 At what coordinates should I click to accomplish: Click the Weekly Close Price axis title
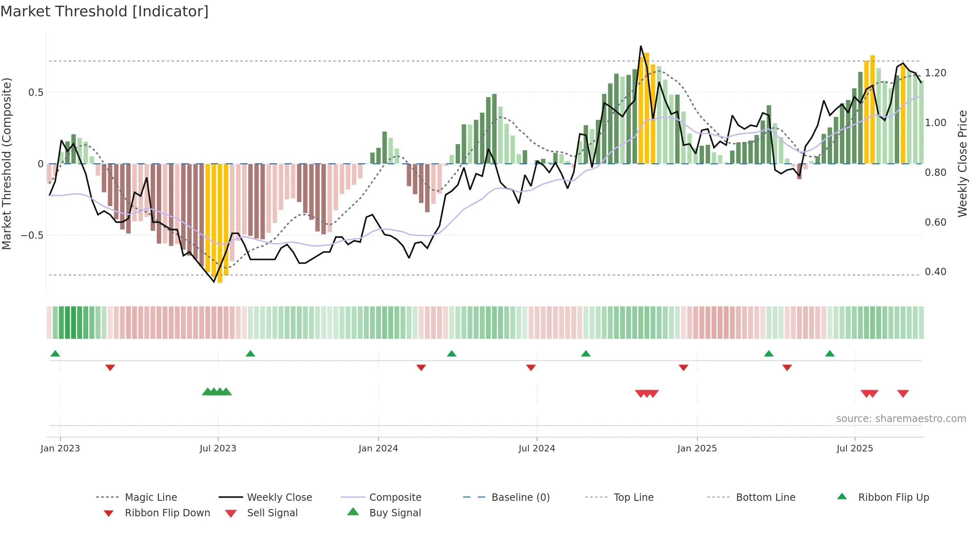point(963,164)
